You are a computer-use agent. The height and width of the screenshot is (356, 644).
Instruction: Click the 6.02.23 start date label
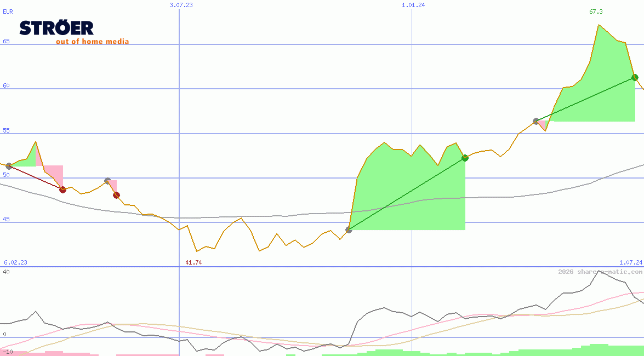[x=15, y=262]
